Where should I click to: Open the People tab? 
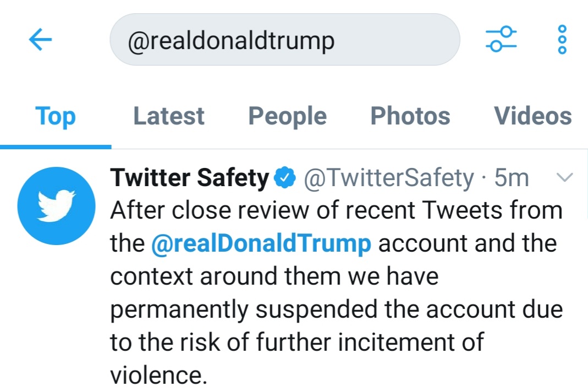(x=287, y=116)
